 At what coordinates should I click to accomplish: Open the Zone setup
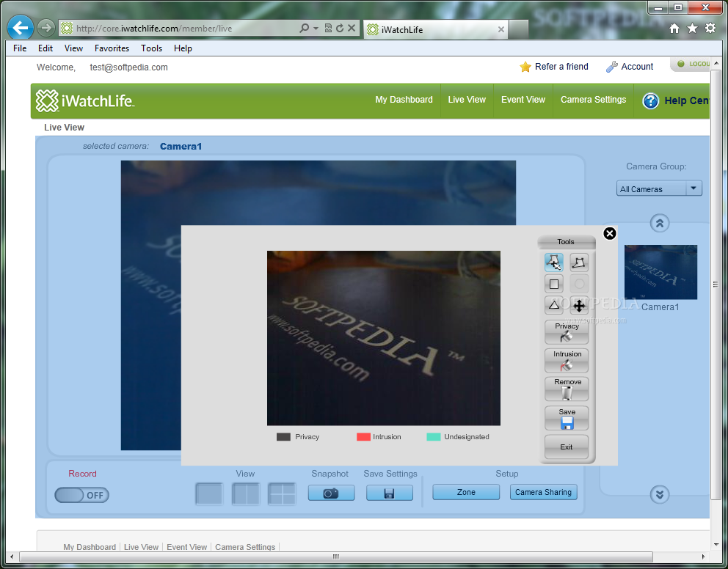tap(466, 493)
